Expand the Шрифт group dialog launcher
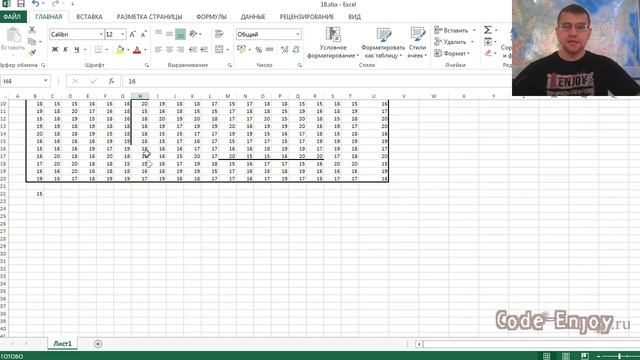 [147, 65]
